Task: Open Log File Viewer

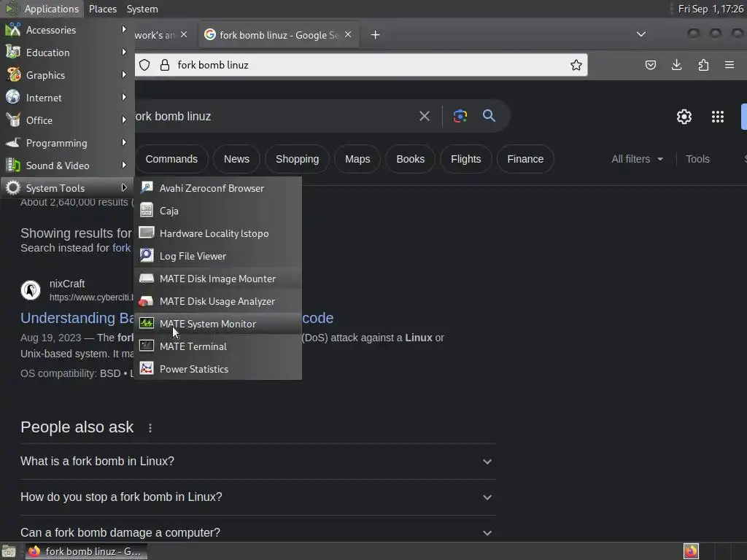Action: pos(217,256)
